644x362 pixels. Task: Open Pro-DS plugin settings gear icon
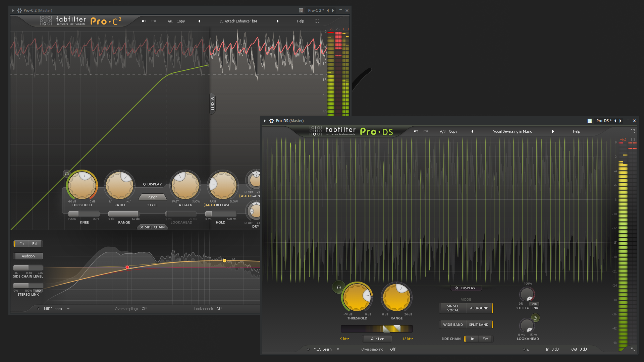click(x=271, y=121)
